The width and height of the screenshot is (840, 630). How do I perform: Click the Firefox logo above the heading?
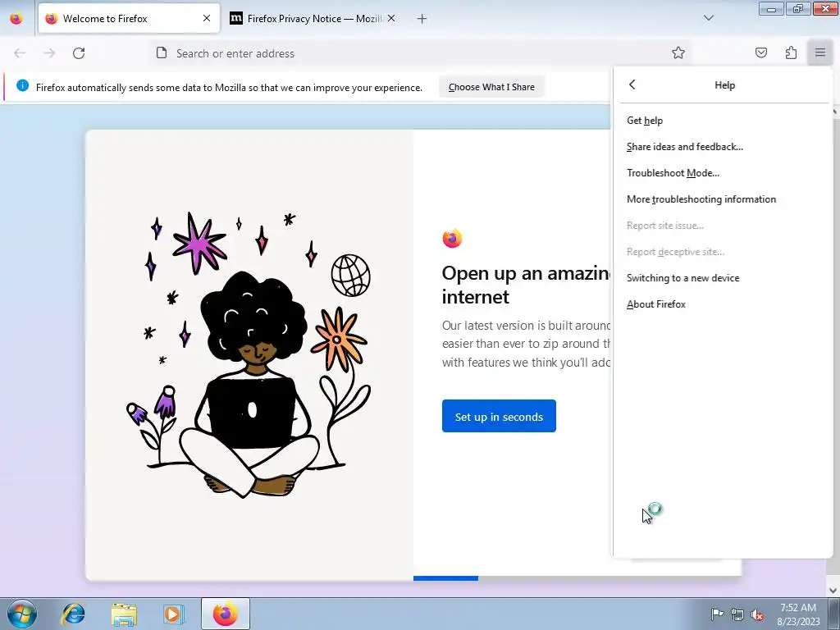[x=452, y=239]
